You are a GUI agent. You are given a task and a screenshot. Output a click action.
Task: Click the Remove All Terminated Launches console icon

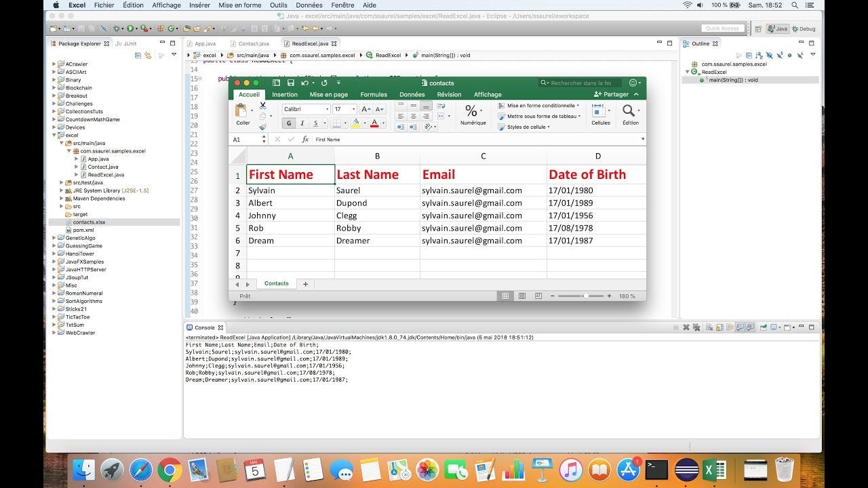[696, 327]
